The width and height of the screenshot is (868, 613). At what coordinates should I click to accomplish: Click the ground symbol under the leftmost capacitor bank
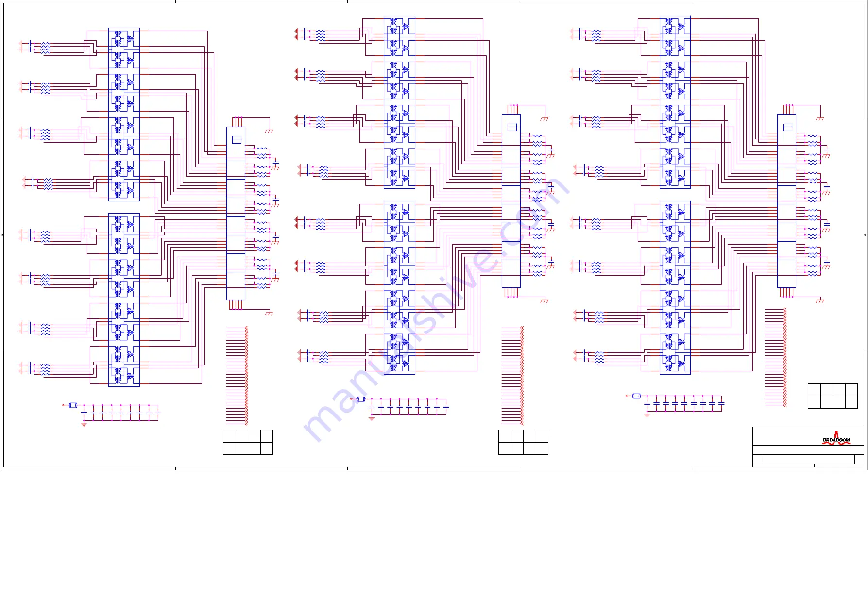click(x=84, y=424)
